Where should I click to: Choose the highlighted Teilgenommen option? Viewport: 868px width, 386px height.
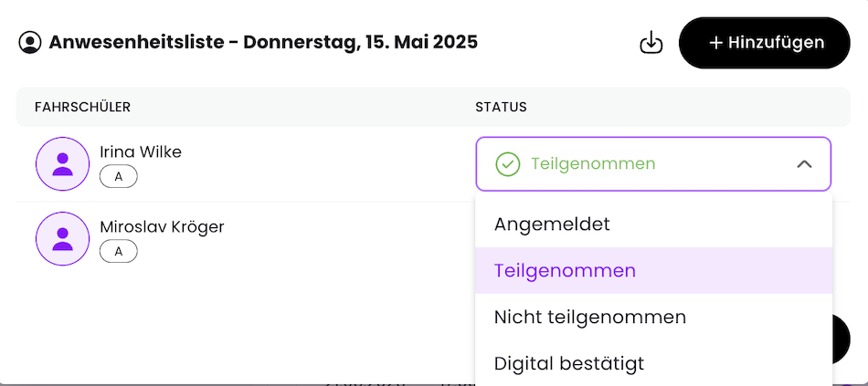tap(654, 270)
